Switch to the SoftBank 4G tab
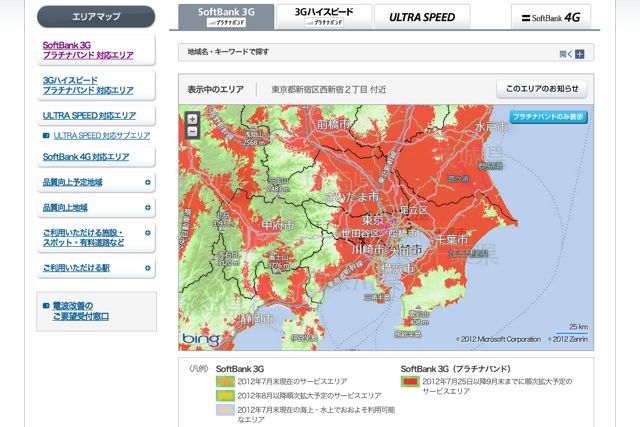 pyautogui.click(x=551, y=17)
